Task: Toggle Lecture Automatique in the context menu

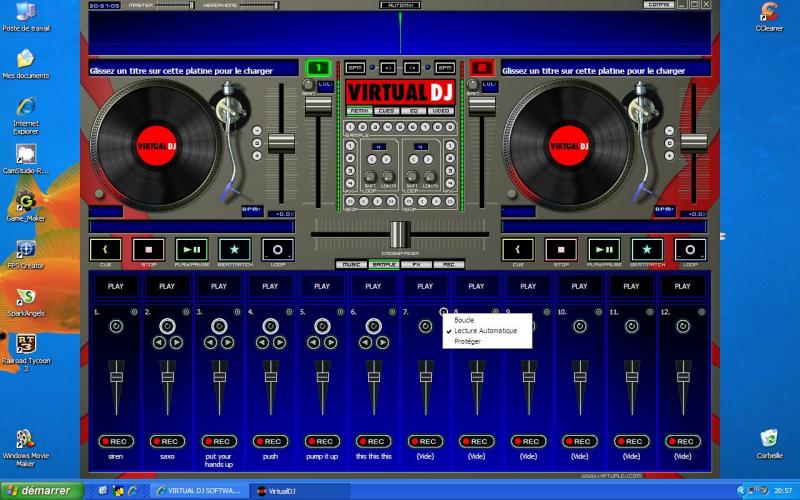Action: pos(486,330)
